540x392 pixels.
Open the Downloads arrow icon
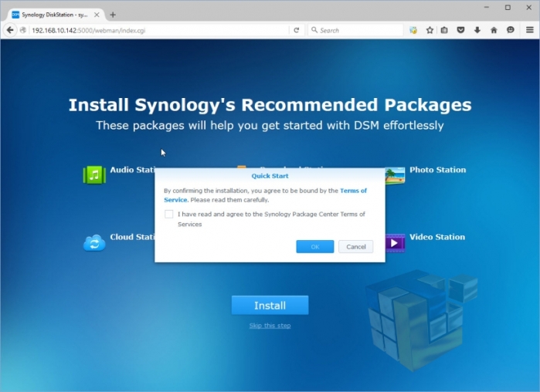pyautogui.click(x=477, y=30)
